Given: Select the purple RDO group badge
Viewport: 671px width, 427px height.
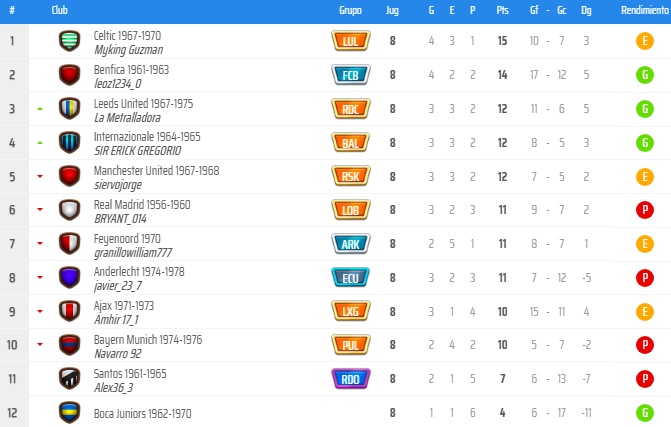Looking at the screenshot, I should point(350,379).
